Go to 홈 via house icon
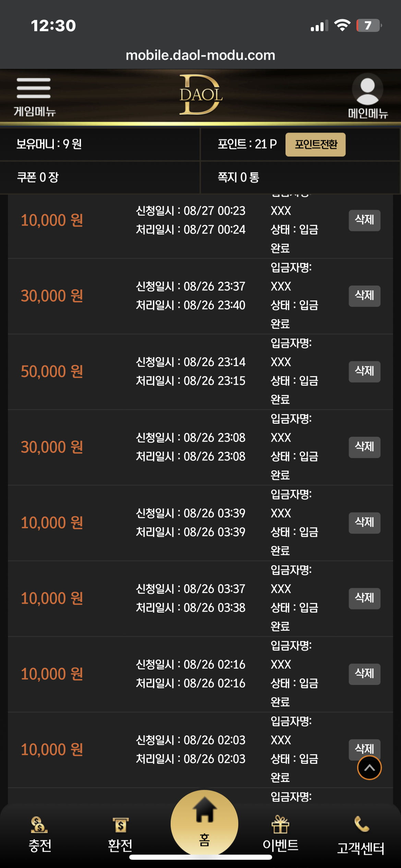 205,823
